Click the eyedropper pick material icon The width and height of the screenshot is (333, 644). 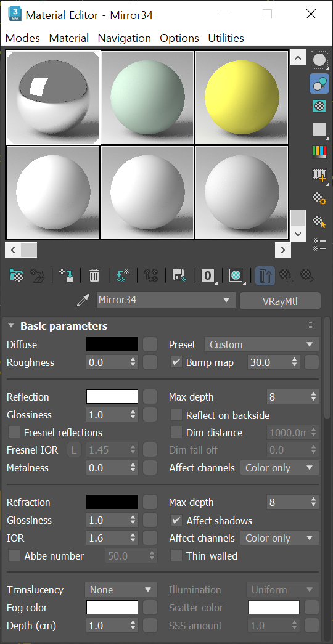[83, 301]
